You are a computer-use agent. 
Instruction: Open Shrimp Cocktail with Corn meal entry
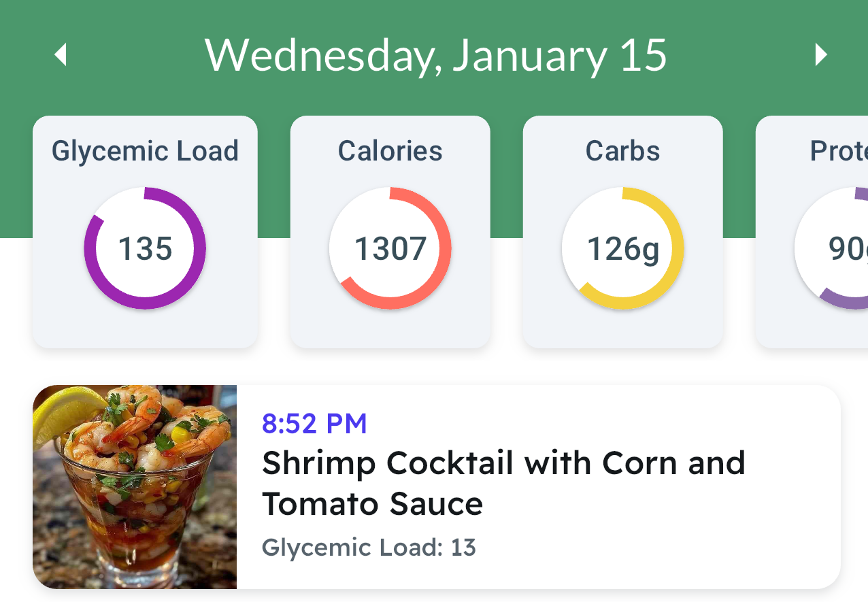437,487
